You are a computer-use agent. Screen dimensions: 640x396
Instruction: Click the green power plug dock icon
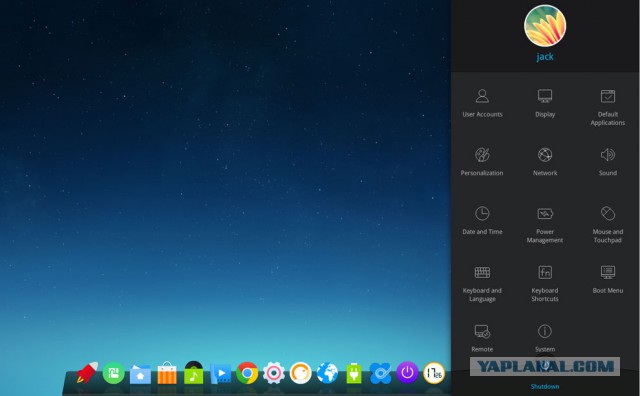[x=354, y=373]
